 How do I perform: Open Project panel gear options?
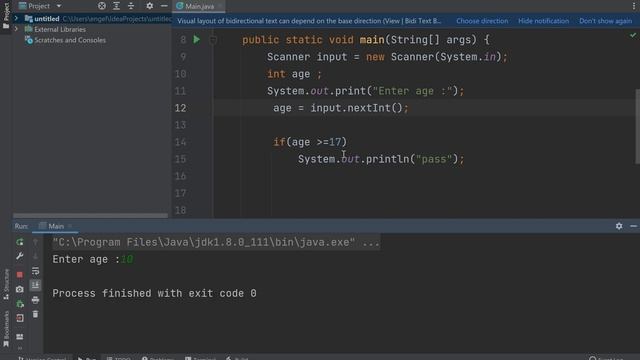[149, 6]
